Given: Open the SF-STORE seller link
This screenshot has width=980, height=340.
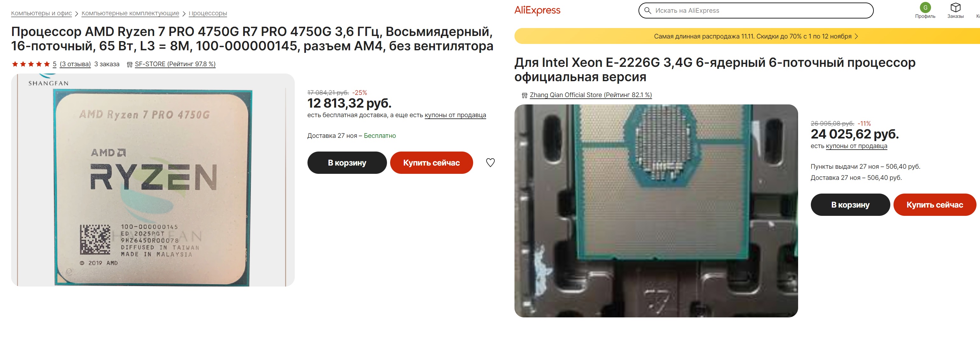Looking at the screenshot, I should 175,64.
